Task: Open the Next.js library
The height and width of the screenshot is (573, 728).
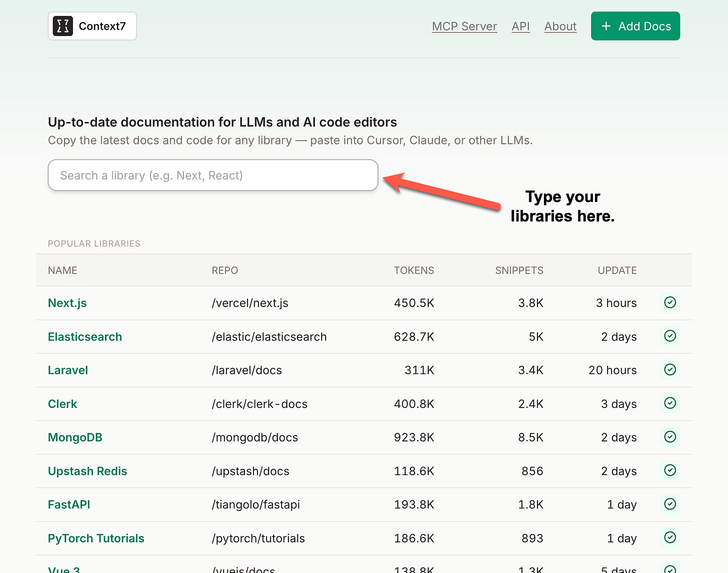Action: pos(67,303)
